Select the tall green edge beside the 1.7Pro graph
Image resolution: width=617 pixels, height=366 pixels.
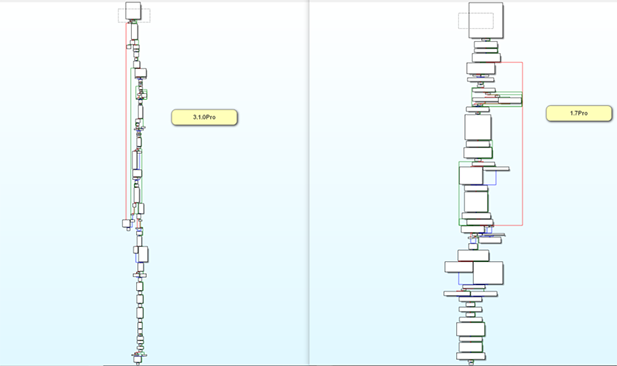point(459,193)
